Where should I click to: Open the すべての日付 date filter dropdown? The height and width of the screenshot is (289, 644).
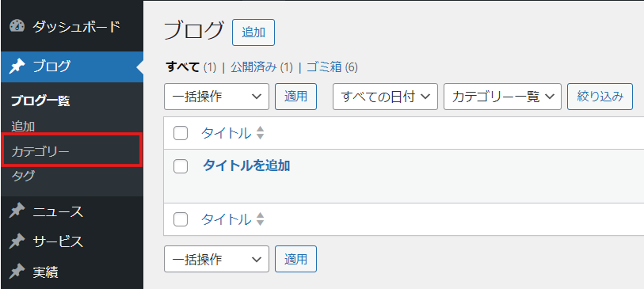pyautogui.click(x=385, y=97)
